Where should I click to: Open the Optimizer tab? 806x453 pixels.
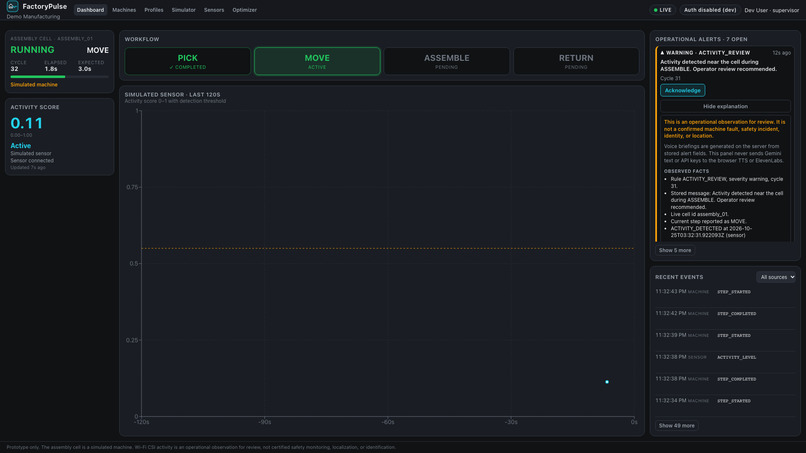[244, 10]
